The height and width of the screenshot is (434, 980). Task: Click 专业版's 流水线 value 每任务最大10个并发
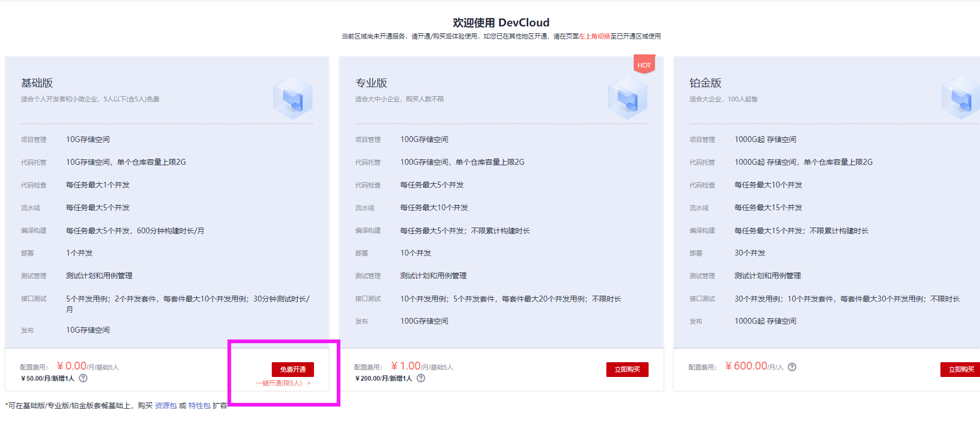click(x=434, y=207)
